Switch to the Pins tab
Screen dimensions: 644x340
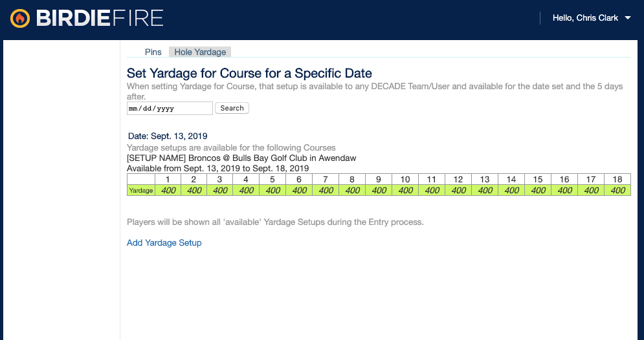pos(153,52)
